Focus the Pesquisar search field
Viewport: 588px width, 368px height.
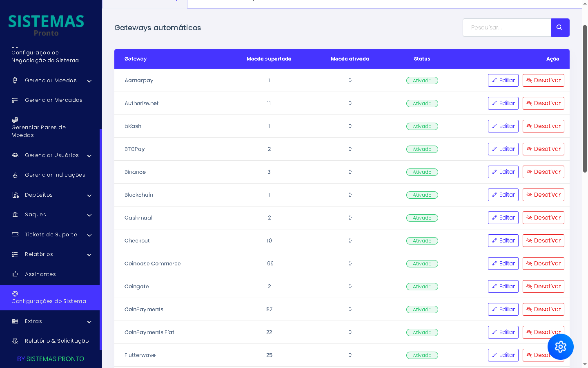tap(507, 27)
